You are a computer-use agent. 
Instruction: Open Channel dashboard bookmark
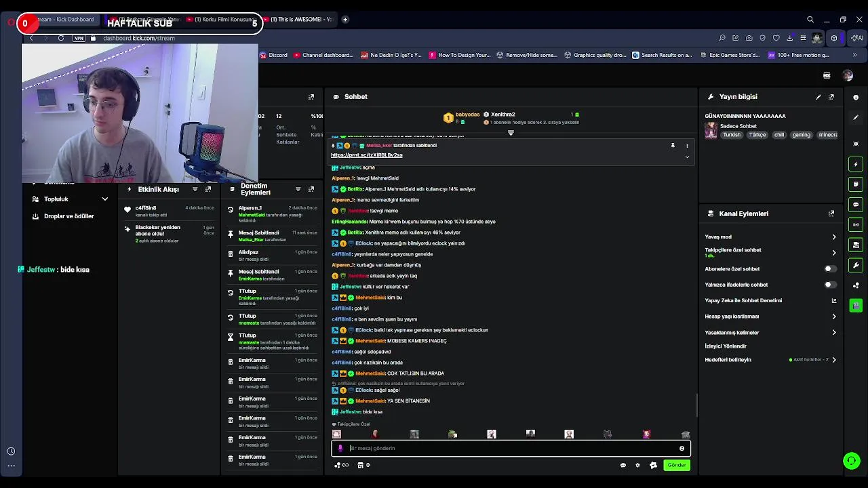(323, 55)
